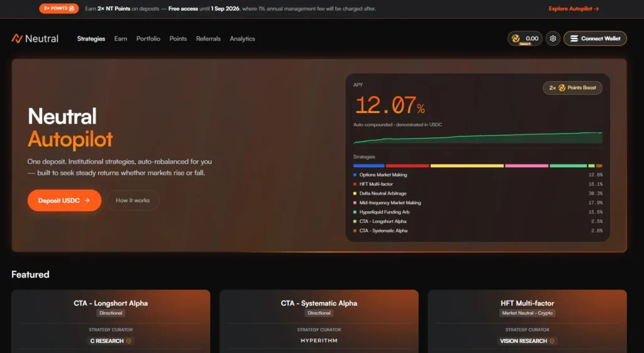
Task: Click the 30.3% allocation value
Action: coord(596,193)
